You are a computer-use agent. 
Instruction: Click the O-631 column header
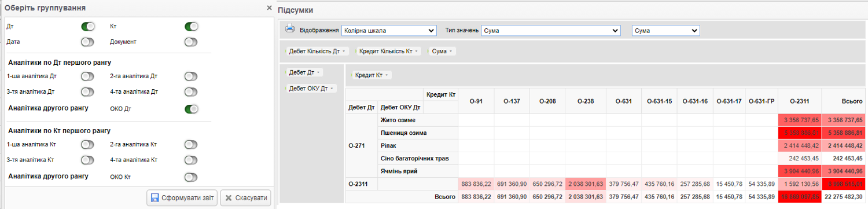[x=623, y=101]
